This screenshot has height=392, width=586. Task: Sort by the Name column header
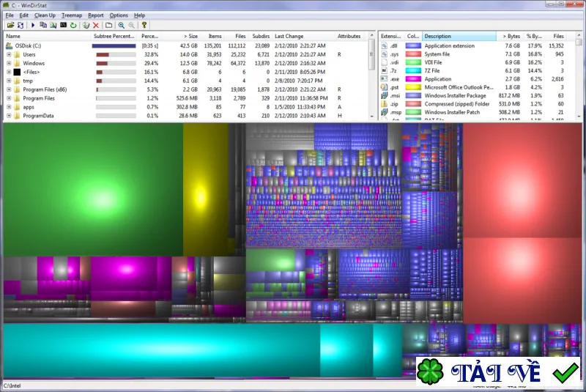point(47,36)
